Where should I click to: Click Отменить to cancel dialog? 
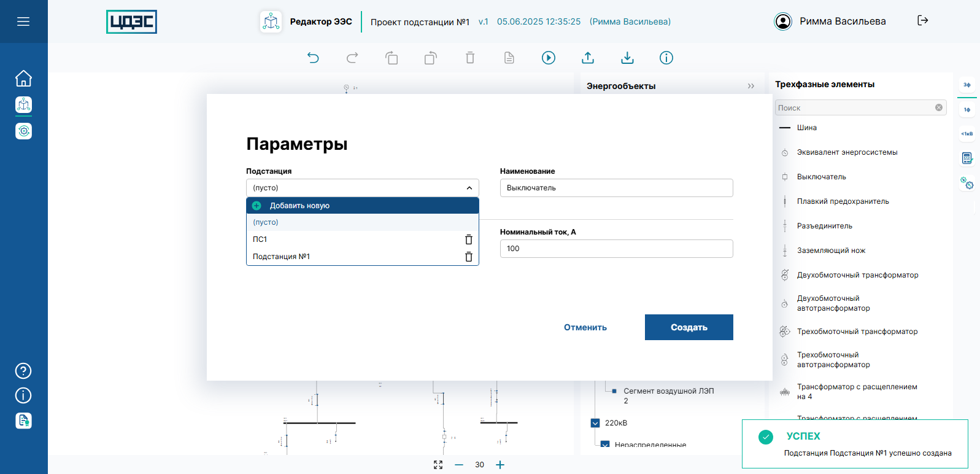[x=585, y=327]
